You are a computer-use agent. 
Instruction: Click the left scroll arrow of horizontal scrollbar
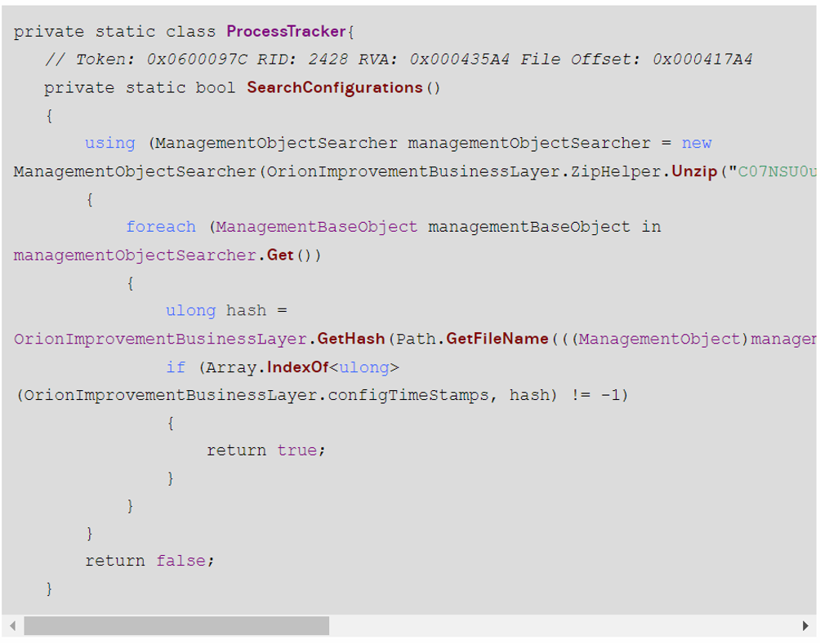[x=12, y=626]
